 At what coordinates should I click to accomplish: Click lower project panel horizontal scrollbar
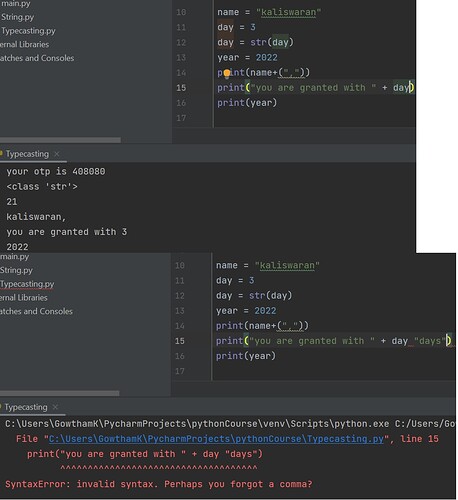[60, 393]
